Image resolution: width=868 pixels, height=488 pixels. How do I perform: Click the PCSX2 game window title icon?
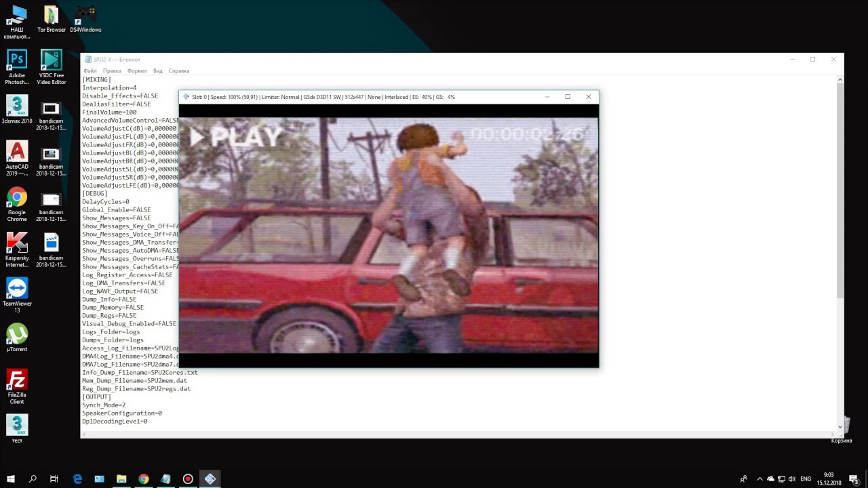(x=186, y=97)
